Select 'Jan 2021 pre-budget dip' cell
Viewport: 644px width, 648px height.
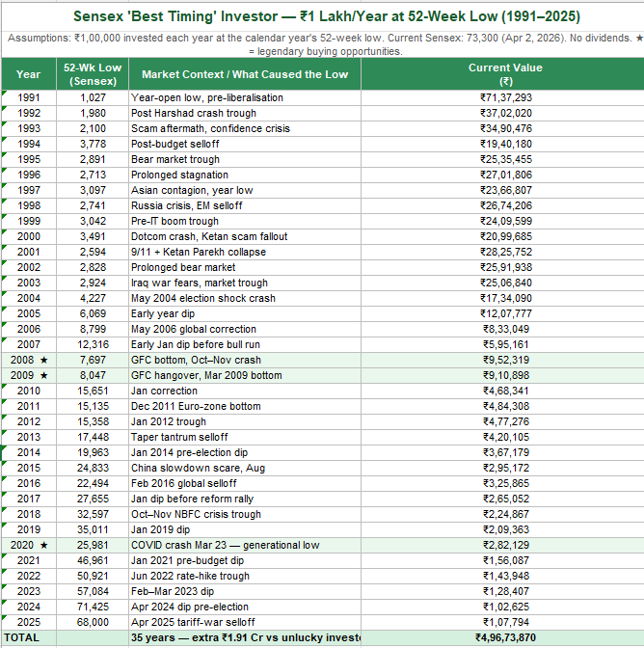coord(245,560)
